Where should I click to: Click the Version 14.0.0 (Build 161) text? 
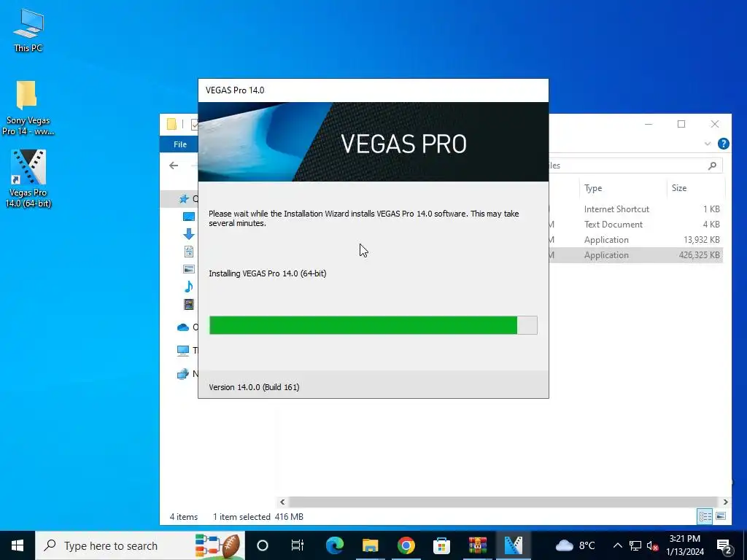pyautogui.click(x=254, y=387)
